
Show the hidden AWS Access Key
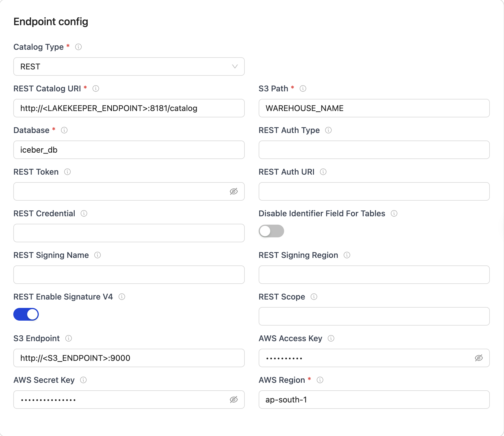pos(479,358)
